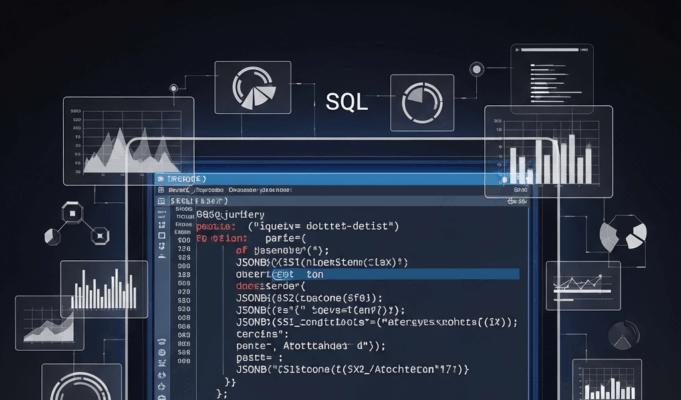The width and height of the screenshot is (681, 400).
Task: Select the SELLI editor tab
Action: coord(199,201)
